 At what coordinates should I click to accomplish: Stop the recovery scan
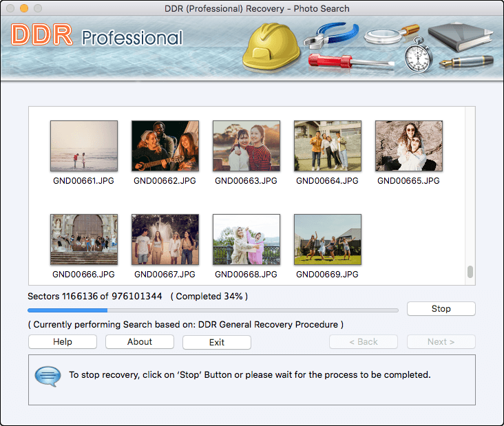pos(441,309)
